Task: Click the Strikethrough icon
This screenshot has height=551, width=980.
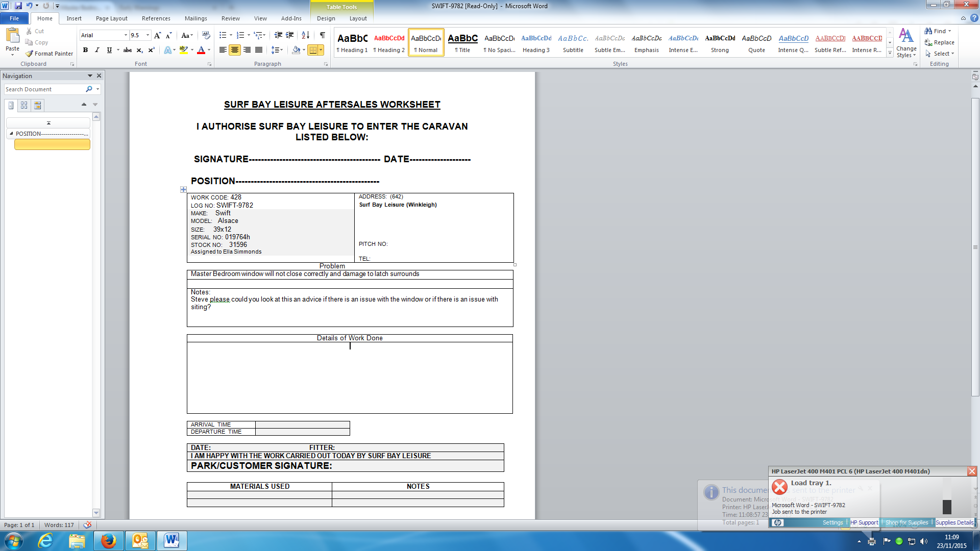Action: pyautogui.click(x=128, y=50)
